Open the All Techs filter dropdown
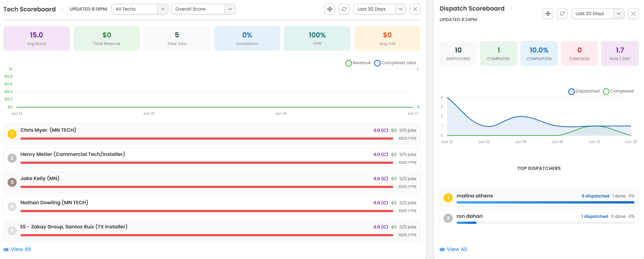The image size is (644, 259). point(140,9)
